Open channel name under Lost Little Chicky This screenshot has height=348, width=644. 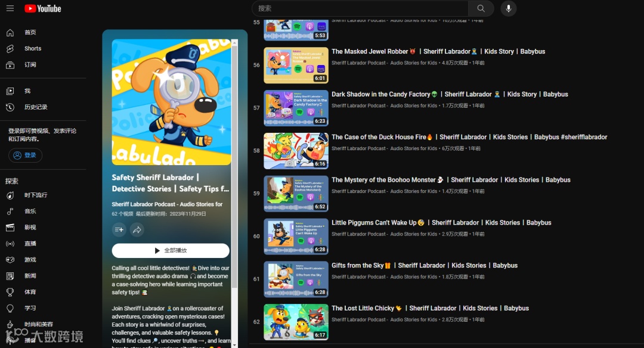pos(384,319)
